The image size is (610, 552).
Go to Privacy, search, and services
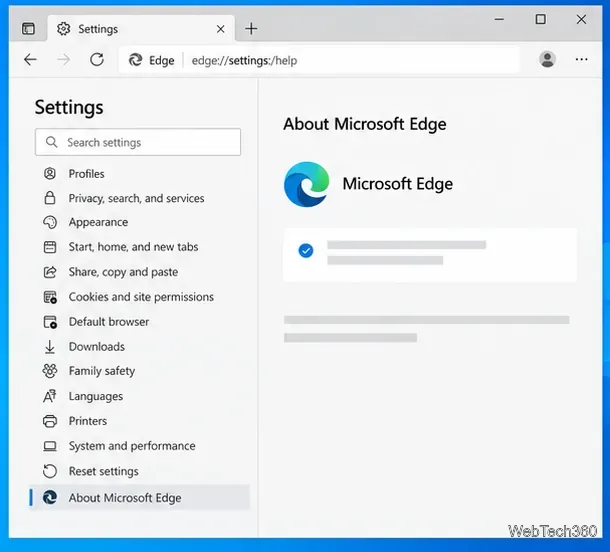[x=138, y=198]
